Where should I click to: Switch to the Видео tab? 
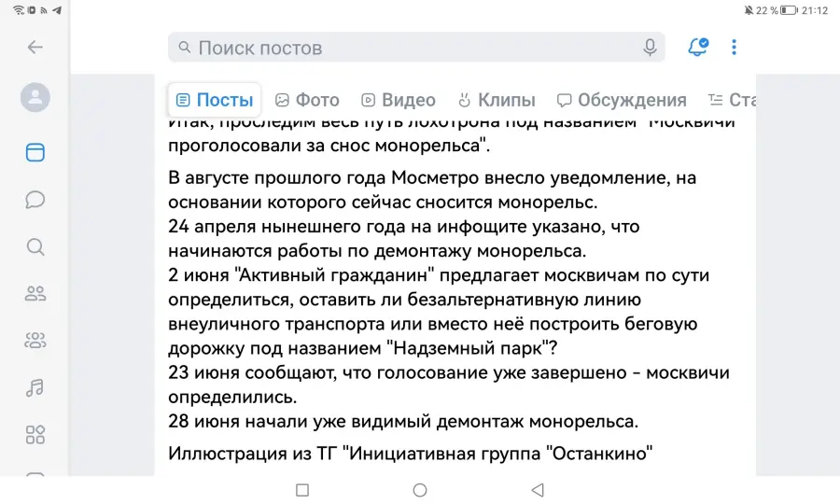[x=398, y=100]
